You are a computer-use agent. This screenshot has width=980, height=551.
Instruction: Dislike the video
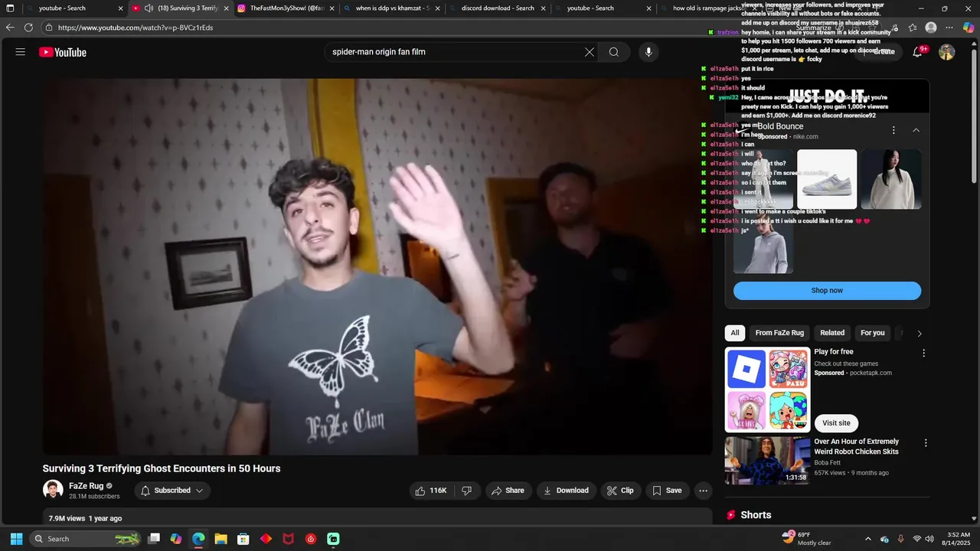[467, 491]
